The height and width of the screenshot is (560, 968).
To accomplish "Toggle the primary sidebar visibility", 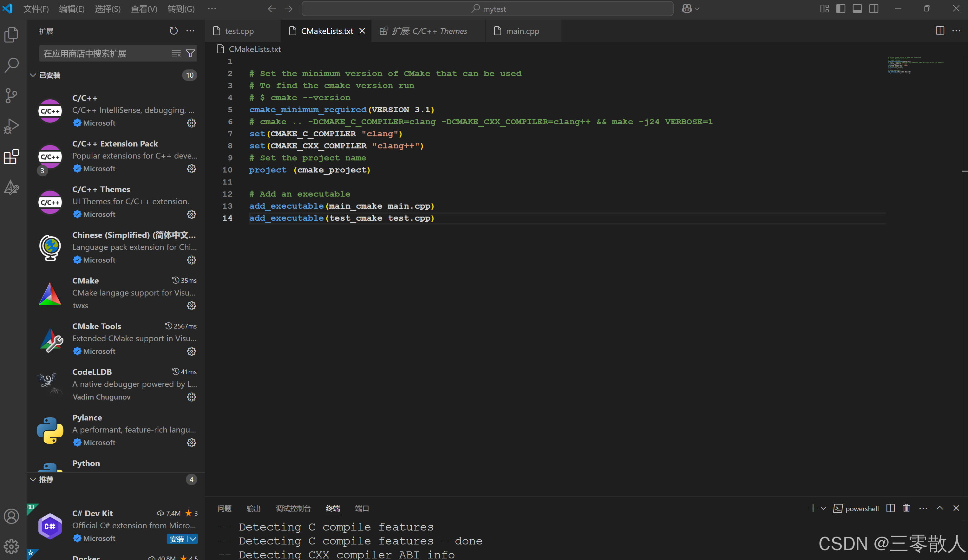I will point(841,9).
